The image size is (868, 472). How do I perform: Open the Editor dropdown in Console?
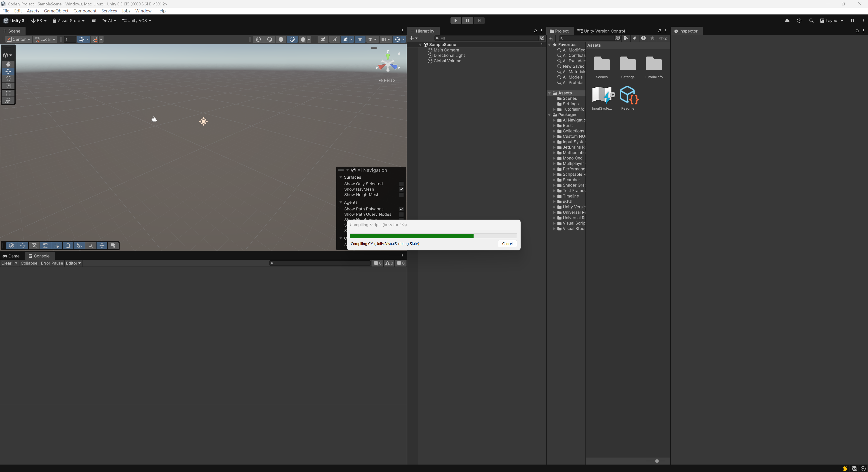pyautogui.click(x=73, y=263)
